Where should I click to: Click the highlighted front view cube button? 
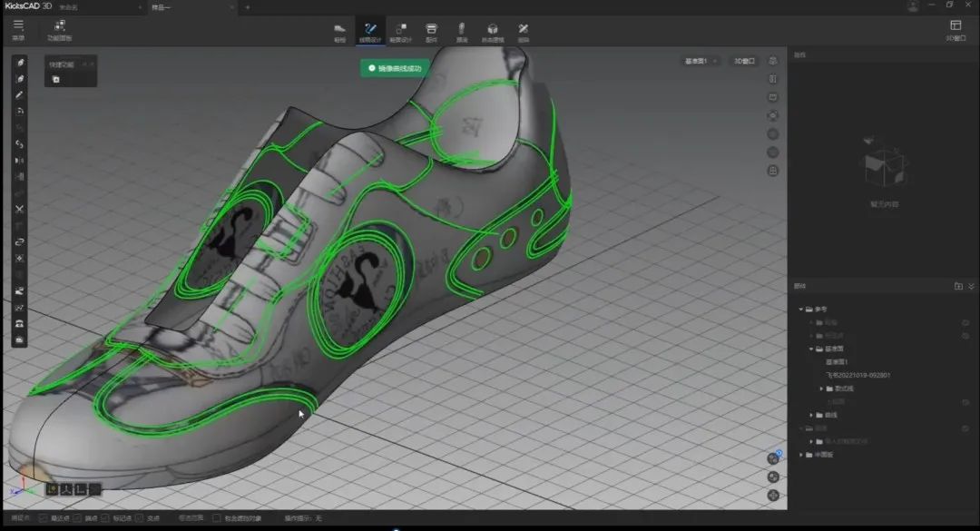coord(52,489)
